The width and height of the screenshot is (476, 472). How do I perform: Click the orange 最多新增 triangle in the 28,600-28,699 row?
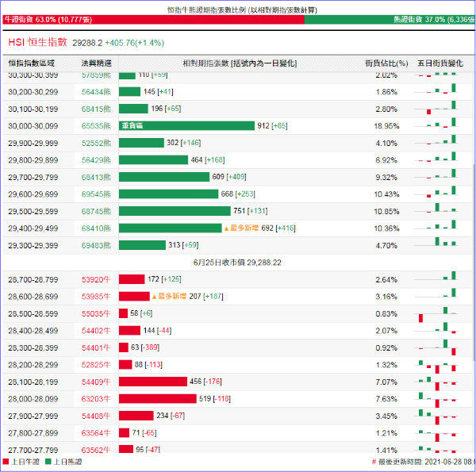pyautogui.click(x=154, y=297)
